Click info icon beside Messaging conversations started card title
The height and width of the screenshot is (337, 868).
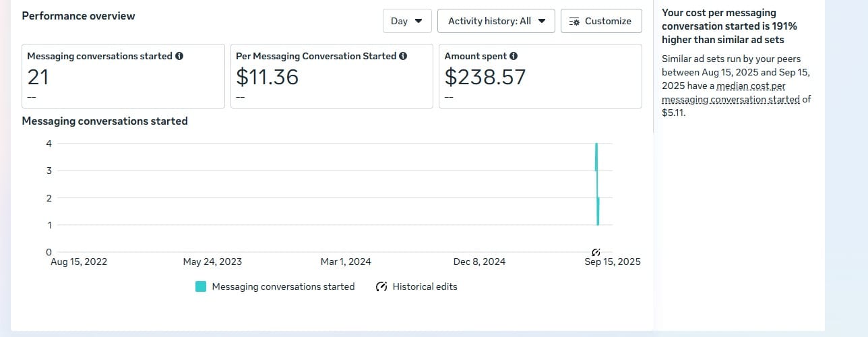tap(179, 57)
